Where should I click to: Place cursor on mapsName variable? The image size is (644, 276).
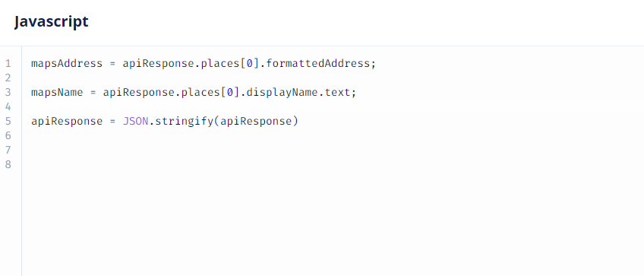point(57,93)
